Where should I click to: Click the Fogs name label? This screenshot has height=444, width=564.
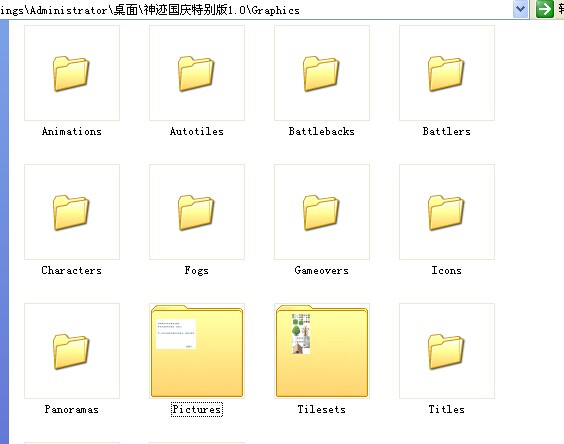pos(196,270)
